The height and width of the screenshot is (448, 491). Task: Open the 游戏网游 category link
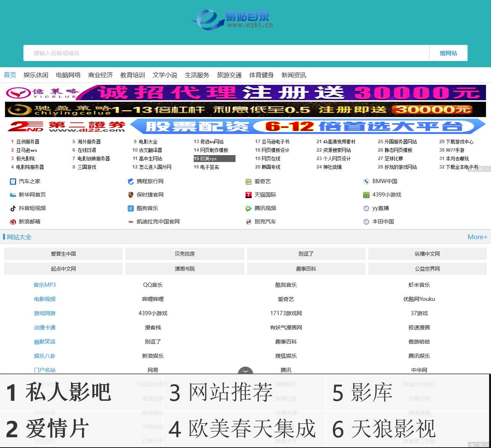(45, 313)
